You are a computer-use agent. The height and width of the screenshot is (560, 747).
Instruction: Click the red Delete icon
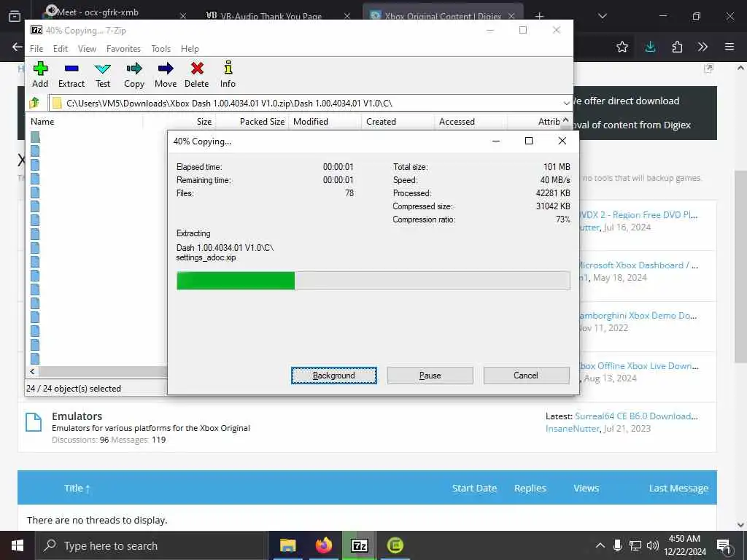coord(197,74)
